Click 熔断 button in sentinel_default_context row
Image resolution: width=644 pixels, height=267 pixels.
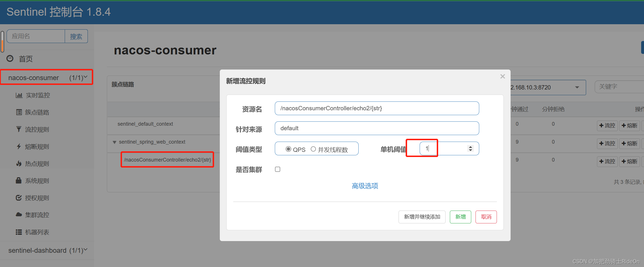coord(629,126)
